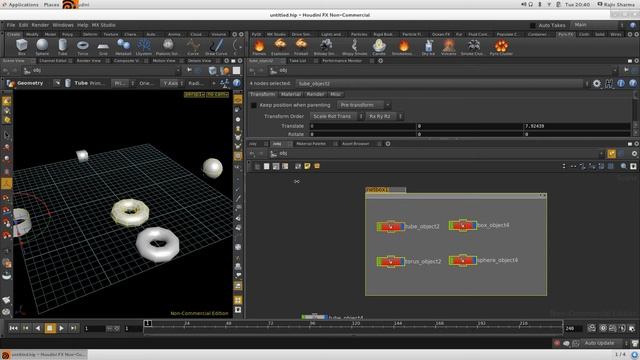Open the Applications menu in top panel

click(24, 4)
